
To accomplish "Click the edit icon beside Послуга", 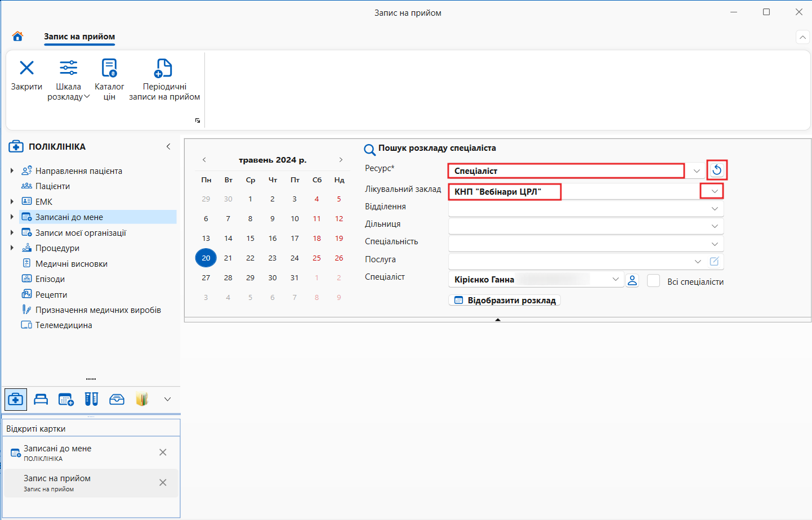I will 715,262.
